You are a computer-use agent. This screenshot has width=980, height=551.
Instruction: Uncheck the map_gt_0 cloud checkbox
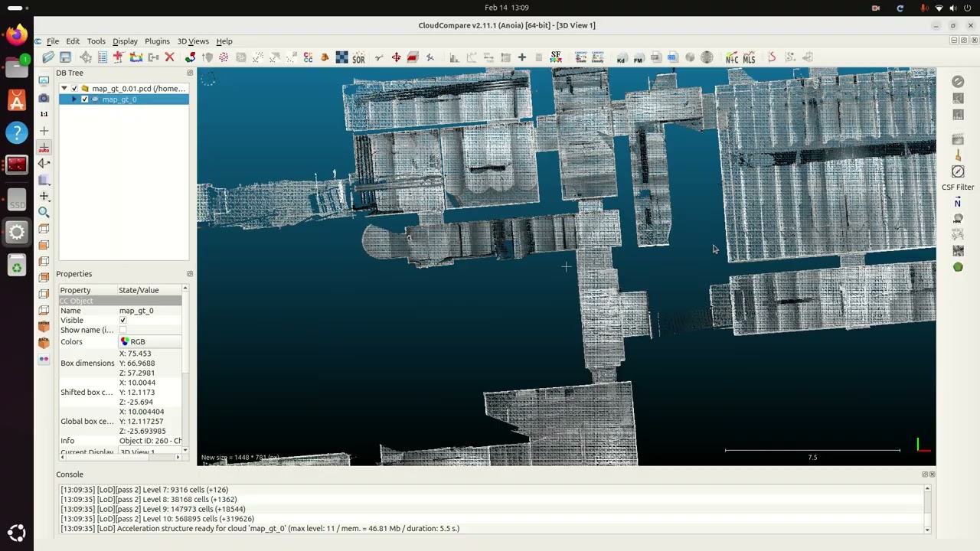[85, 99]
